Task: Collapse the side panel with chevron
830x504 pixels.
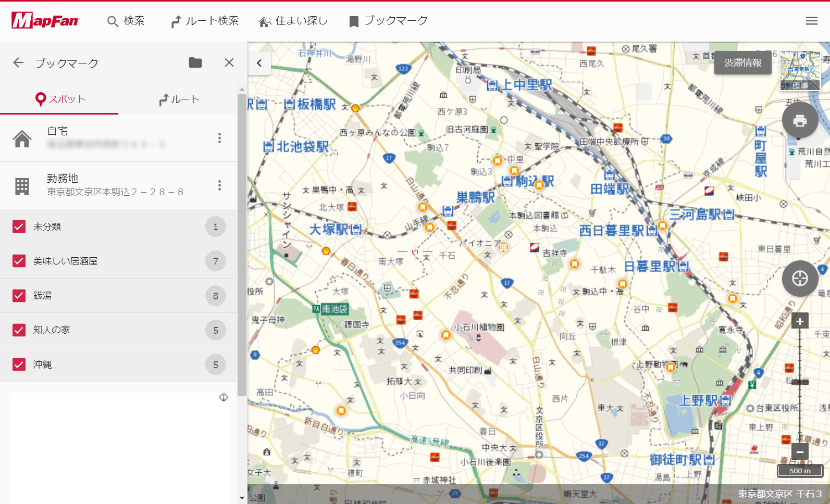Action: click(259, 63)
